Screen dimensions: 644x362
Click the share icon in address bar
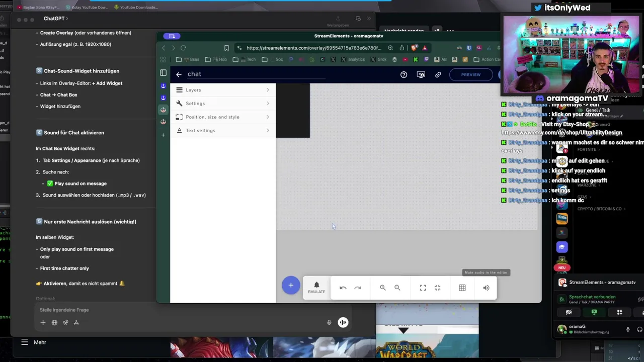pyautogui.click(x=401, y=48)
